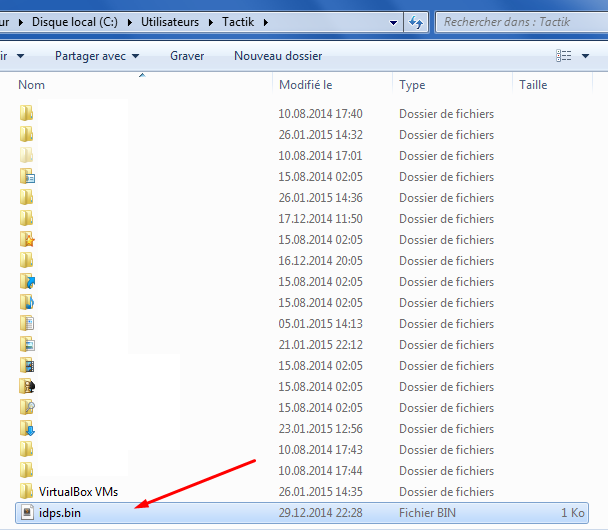Click the folder with chess piece icon
Image resolution: width=608 pixels, height=530 pixels.
click(x=27, y=387)
